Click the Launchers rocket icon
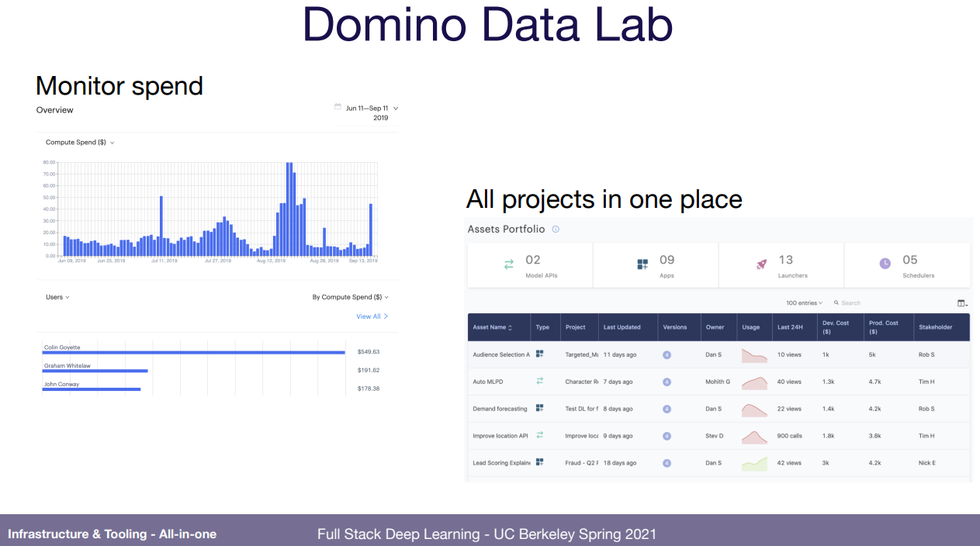Image resolution: width=980 pixels, height=546 pixels. click(x=761, y=264)
